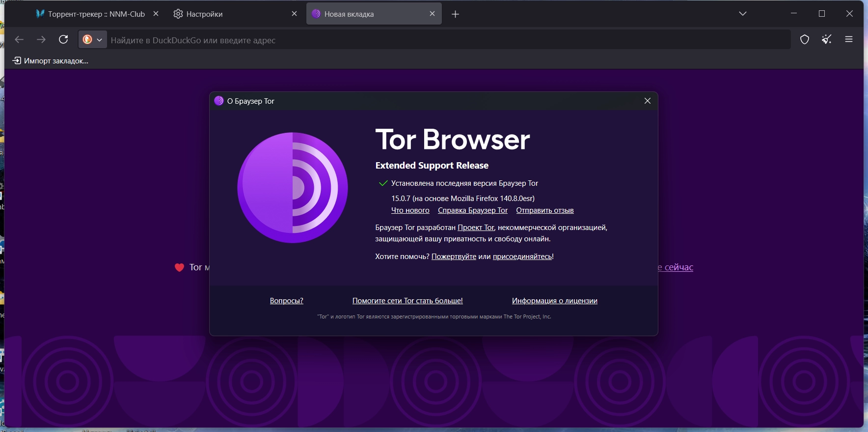Screen dimensions: 868x432
Task: Go forward with the forward arrow
Action: (41, 40)
